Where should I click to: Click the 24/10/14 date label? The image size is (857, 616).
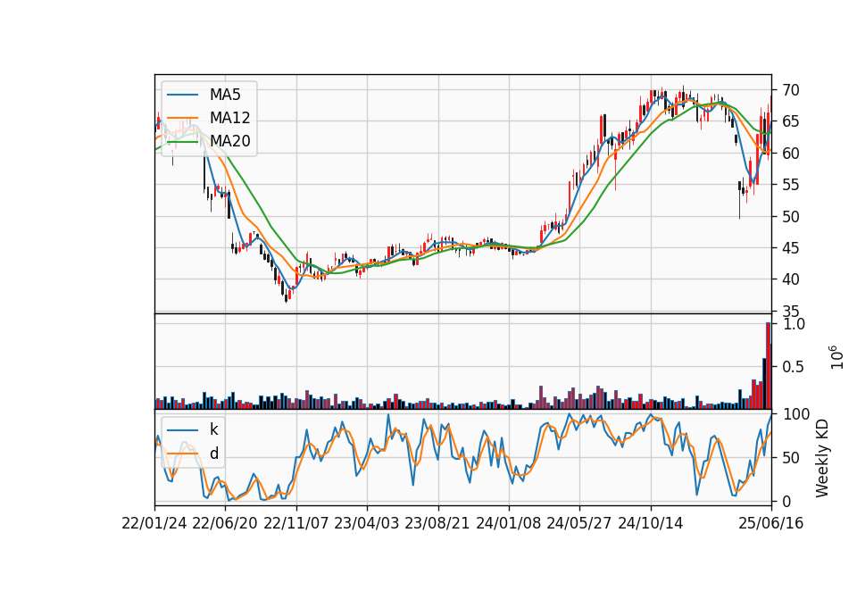coord(651,523)
